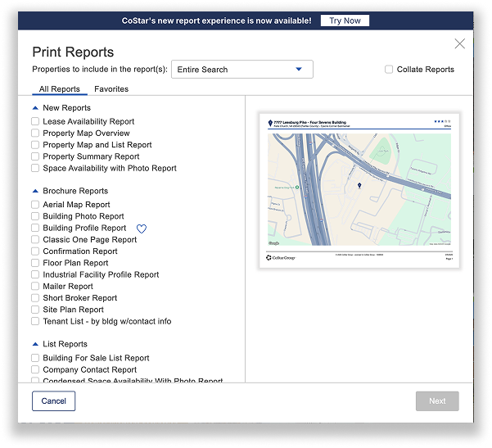Screen dimensions: 492x448
Task: Check Short Broker Report
Action: tap(35, 298)
